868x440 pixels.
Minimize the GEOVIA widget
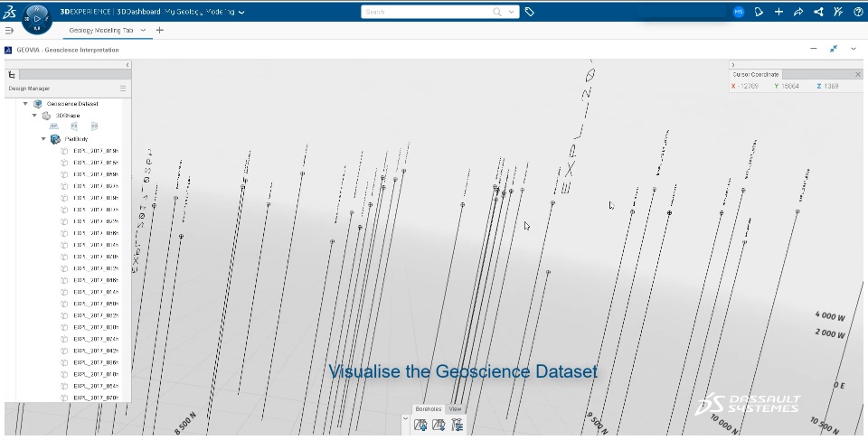(813, 49)
